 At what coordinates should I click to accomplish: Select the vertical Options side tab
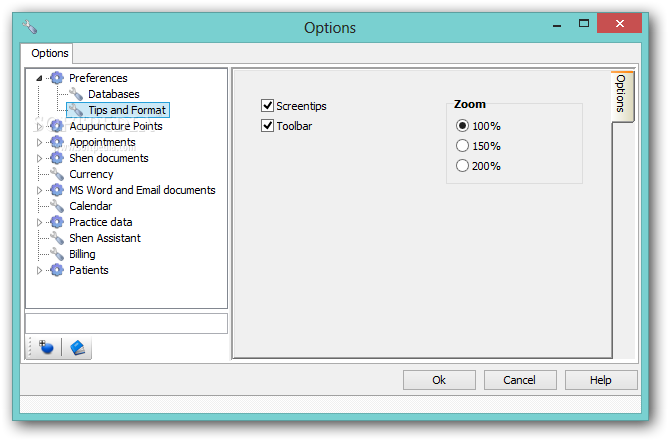[621, 96]
